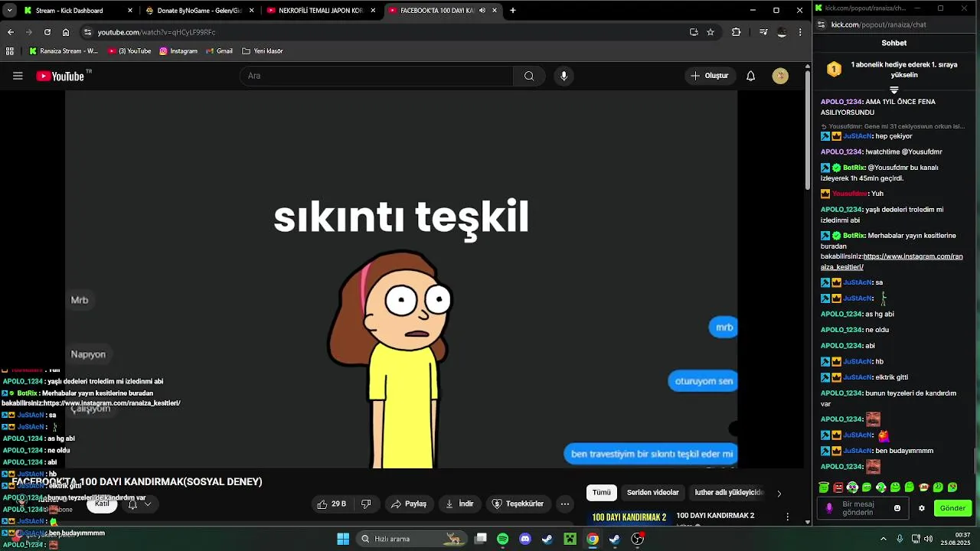Click the Chrome tab search dropdown arrow
980x551 pixels.
point(9,11)
